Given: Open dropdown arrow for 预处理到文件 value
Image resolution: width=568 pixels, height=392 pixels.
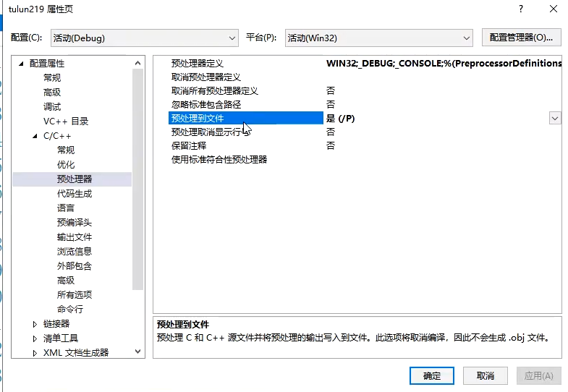Looking at the screenshot, I should pos(555,118).
